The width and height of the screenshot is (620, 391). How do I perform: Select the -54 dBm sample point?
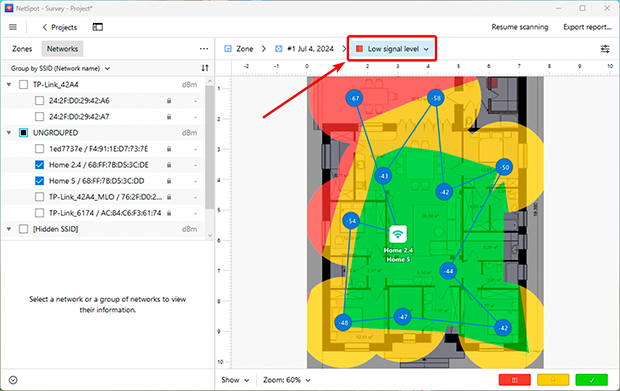[351, 221]
